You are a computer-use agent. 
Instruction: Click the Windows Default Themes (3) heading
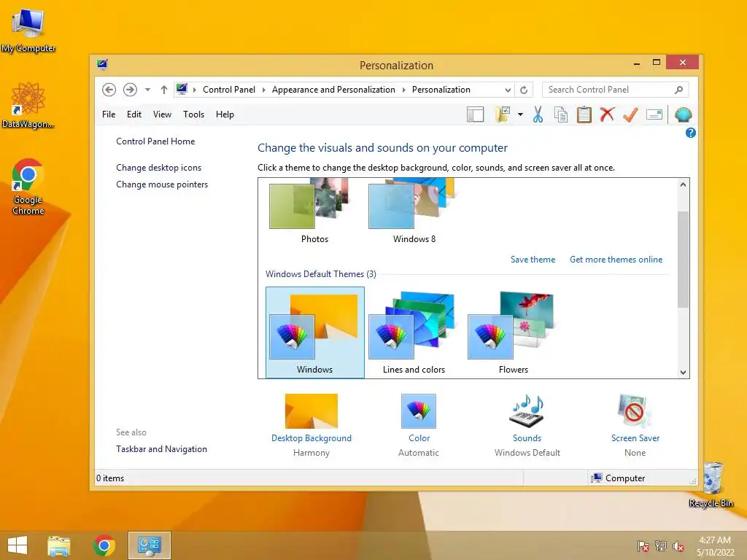click(321, 274)
